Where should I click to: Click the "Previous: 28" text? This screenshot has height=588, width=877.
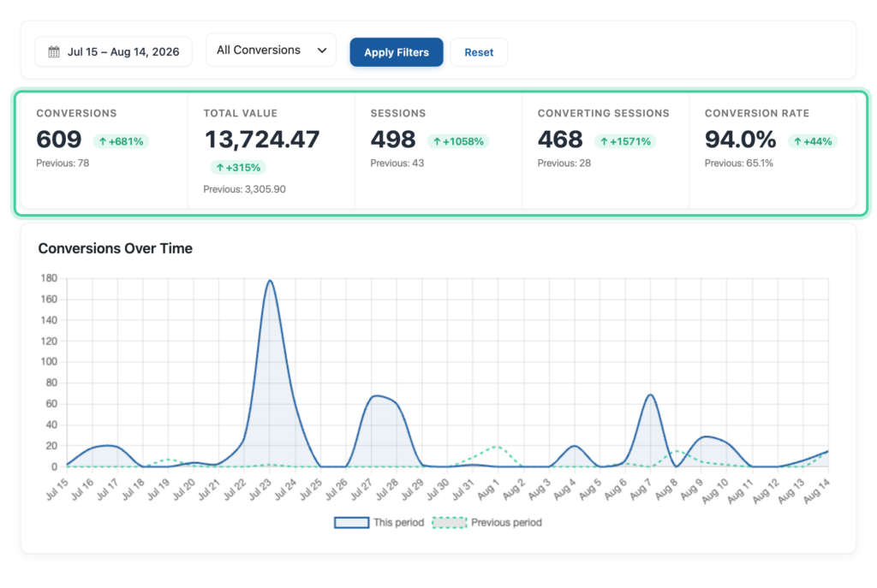564,163
